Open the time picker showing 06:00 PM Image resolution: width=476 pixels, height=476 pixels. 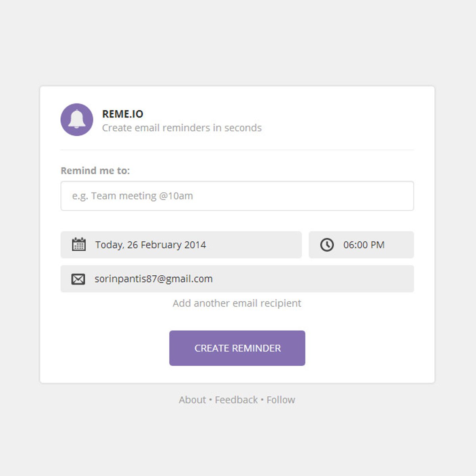[361, 245]
